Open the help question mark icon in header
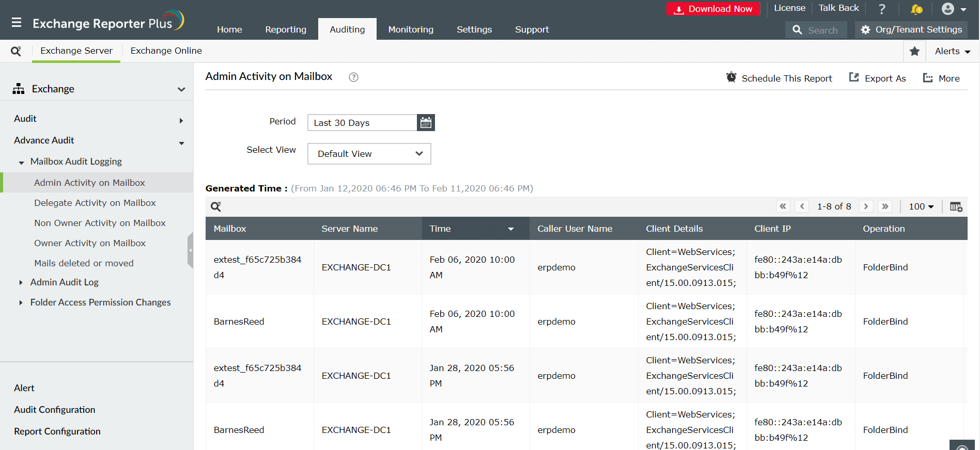This screenshot has height=450, width=980. tap(882, 9)
